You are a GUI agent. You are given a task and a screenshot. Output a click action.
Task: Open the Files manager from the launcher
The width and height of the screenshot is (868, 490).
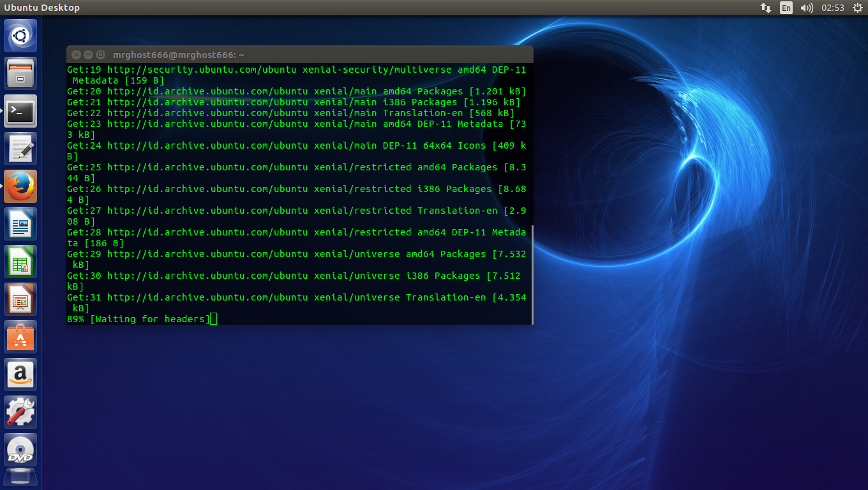point(20,73)
